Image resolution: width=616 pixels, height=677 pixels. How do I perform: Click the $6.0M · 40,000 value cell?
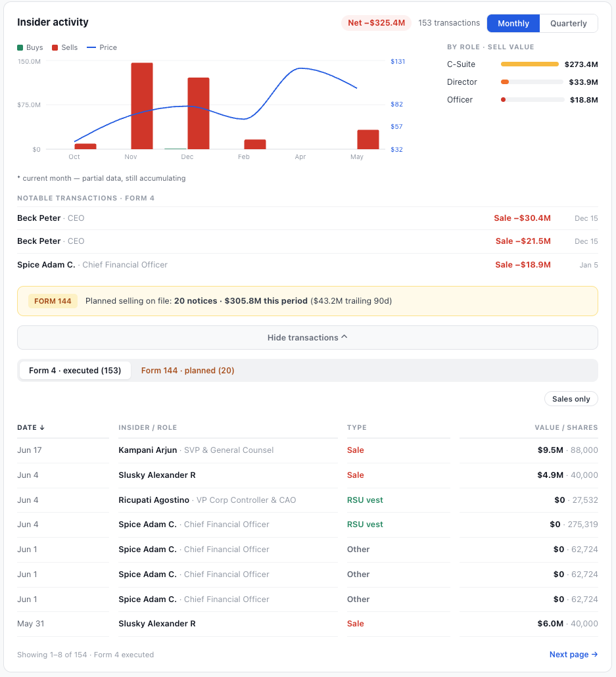click(567, 624)
